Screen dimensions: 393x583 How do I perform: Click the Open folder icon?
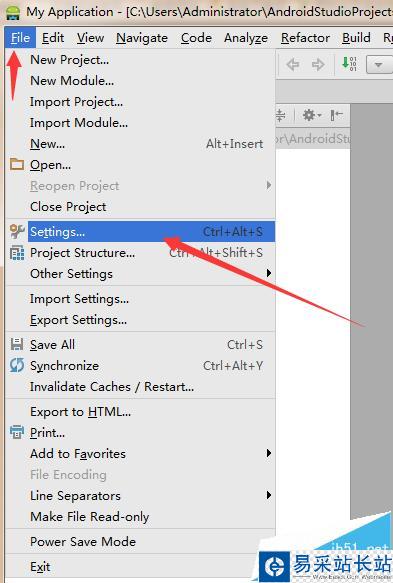tap(17, 164)
